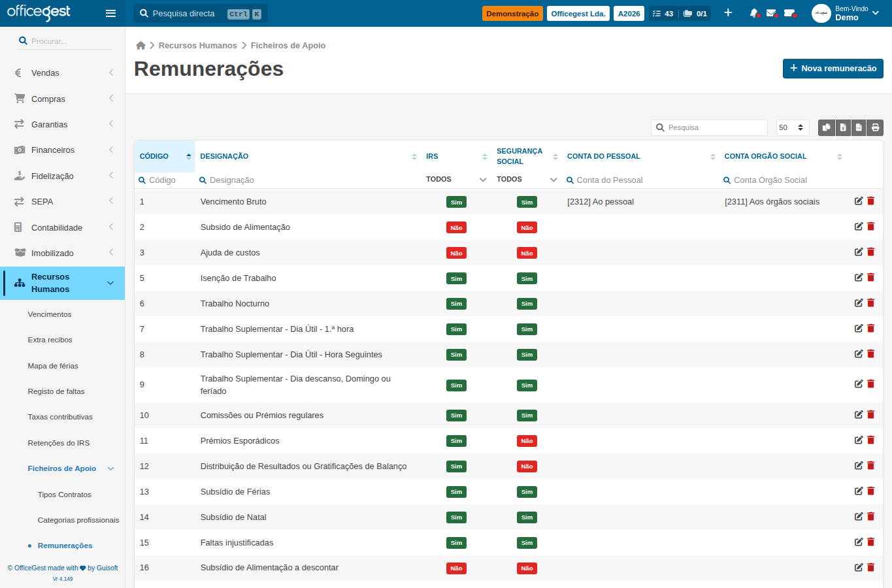Change the 50 rows-per-page selector
Image resolution: width=892 pixels, height=588 pixels.
pyautogui.click(x=793, y=127)
